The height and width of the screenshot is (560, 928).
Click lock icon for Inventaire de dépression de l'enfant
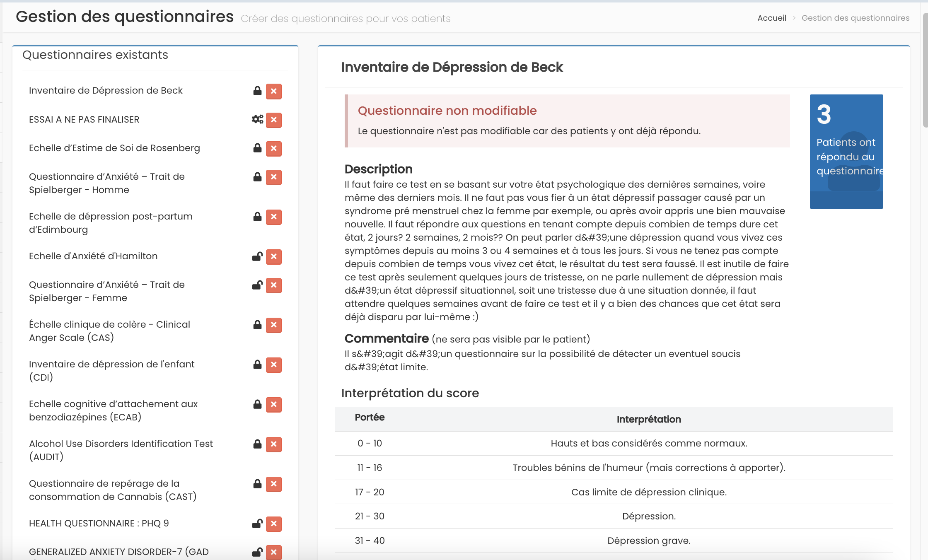click(257, 364)
